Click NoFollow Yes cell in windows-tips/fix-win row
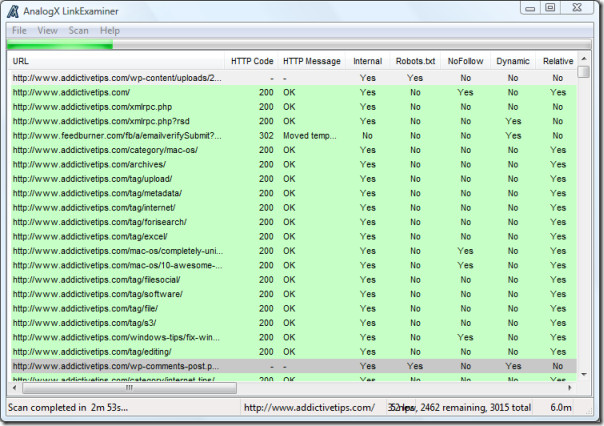This screenshot has height=426, width=604. point(465,337)
